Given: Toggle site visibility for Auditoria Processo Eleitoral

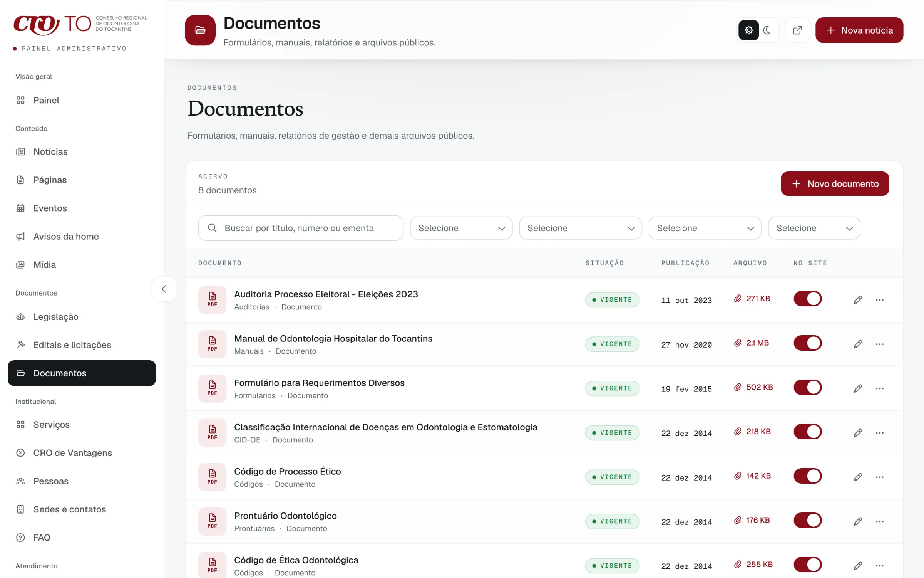Looking at the screenshot, I should click(x=808, y=299).
